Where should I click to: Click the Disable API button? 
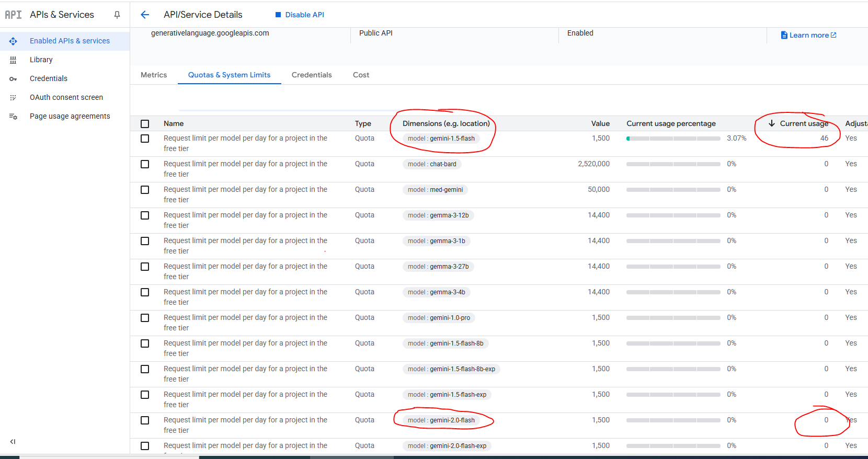click(300, 15)
